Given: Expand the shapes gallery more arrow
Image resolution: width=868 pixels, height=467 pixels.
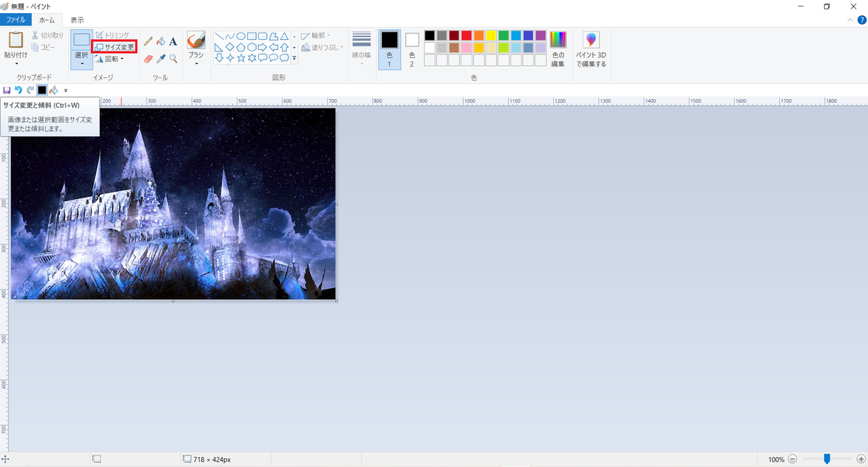Looking at the screenshot, I should pos(294,58).
